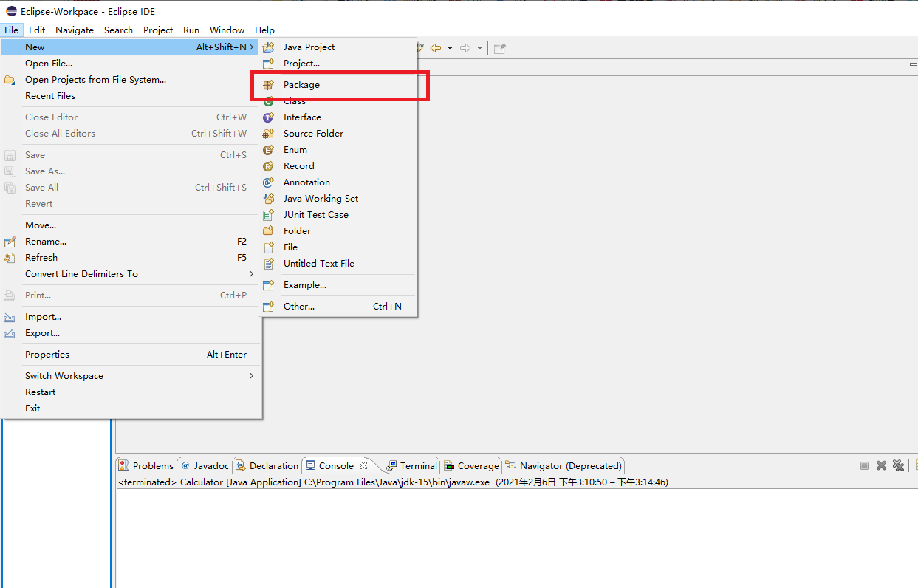Click the Remove All Terminated Launches icon

coord(898,465)
